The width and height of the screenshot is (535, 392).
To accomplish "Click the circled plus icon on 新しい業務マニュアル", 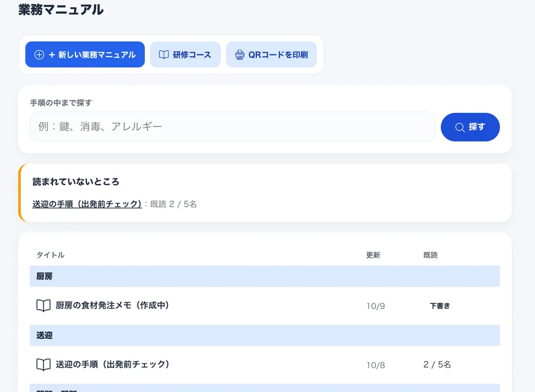I will 39,55.
